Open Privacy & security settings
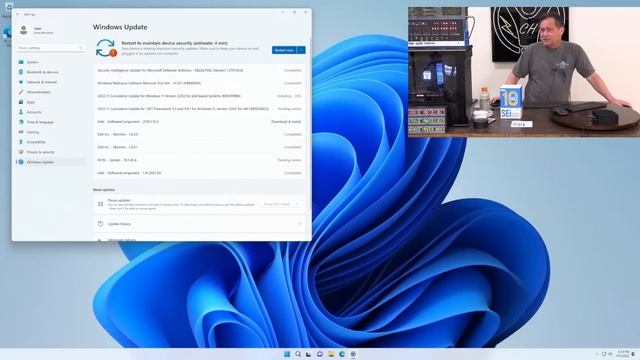This screenshot has width=640, height=360. pyautogui.click(x=50, y=152)
